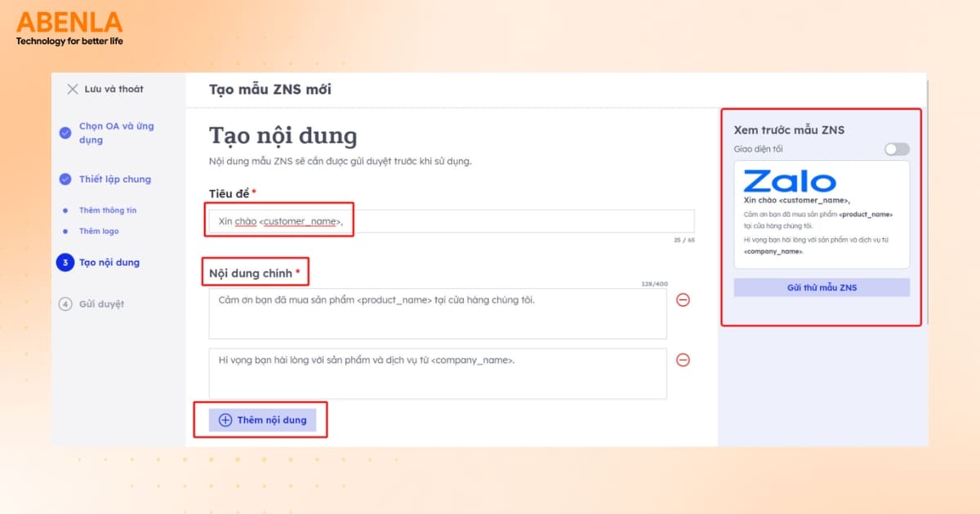Click the ABENLA logo
Image resolution: width=980 pixels, height=514 pixels.
(x=69, y=28)
